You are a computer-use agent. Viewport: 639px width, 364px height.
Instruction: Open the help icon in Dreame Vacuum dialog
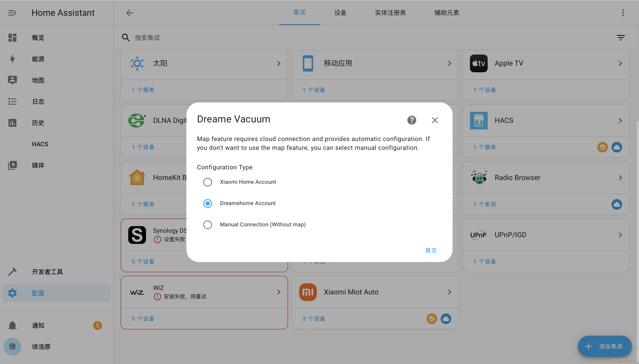click(x=411, y=120)
